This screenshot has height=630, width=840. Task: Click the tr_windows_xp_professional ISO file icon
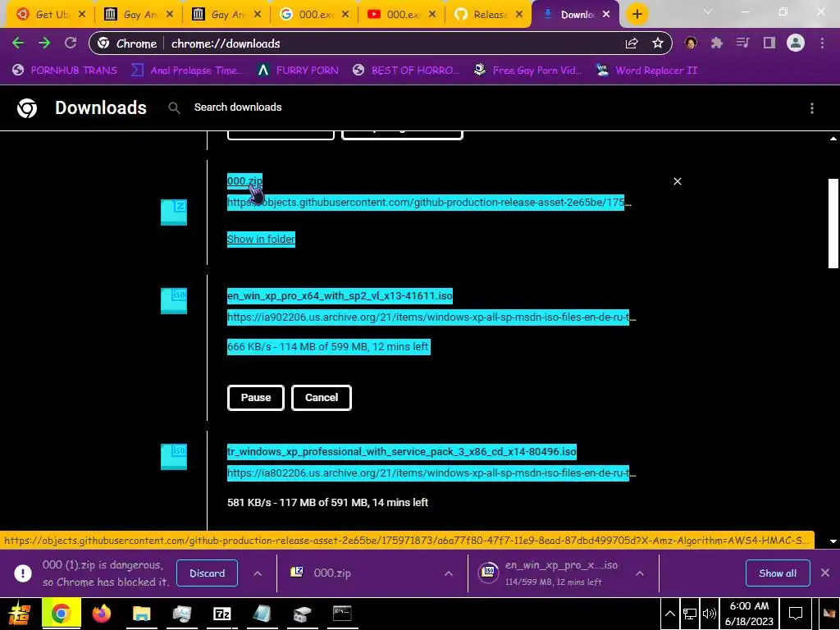click(174, 457)
